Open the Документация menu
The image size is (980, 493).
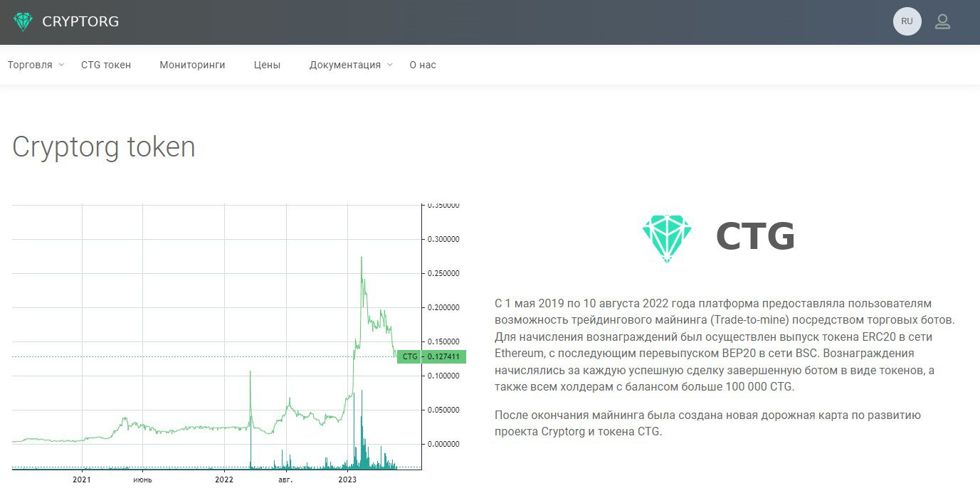[x=345, y=65]
